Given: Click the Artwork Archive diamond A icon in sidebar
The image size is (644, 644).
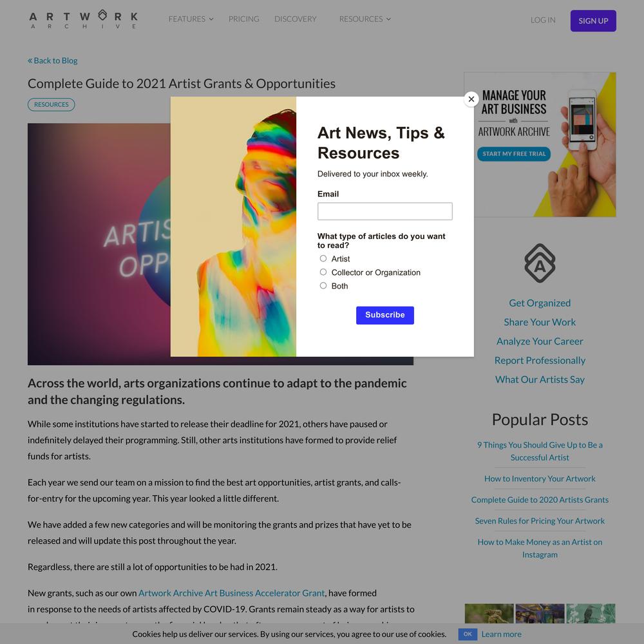Looking at the screenshot, I should [540, 263].
